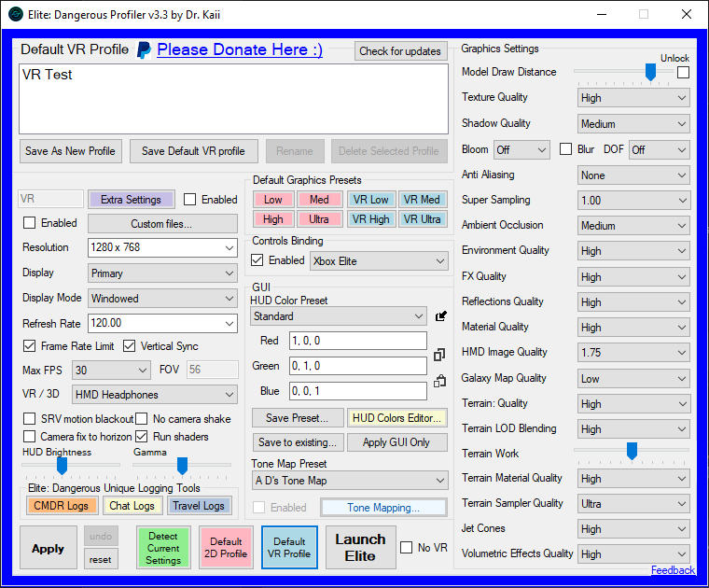Load the Default 2D Profile
Viewport: 709px width, 588px height.
click(226, 548)
